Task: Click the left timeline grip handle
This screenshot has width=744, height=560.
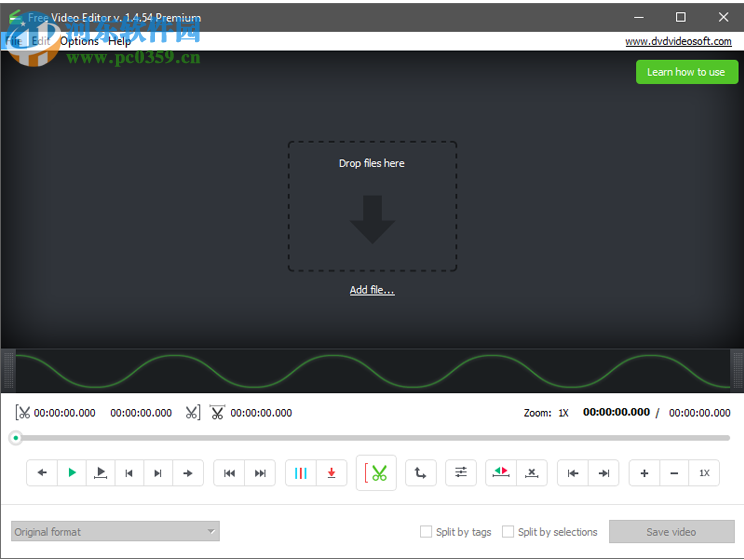Action: click(x=8, y=371)
